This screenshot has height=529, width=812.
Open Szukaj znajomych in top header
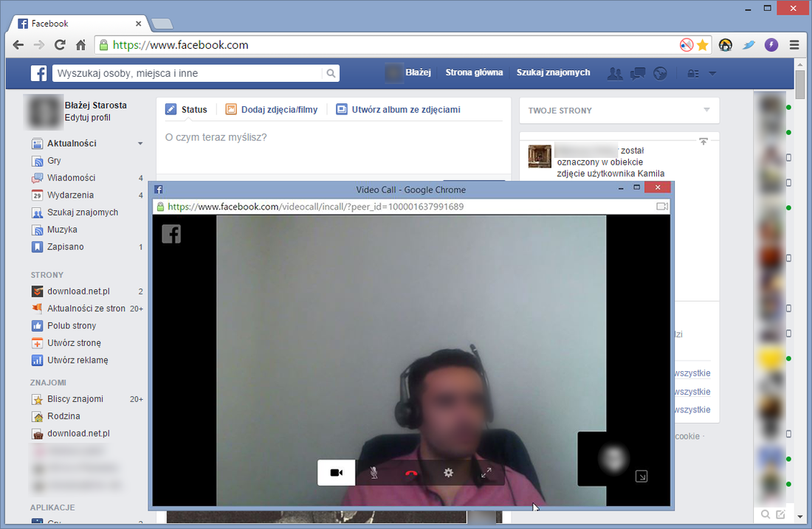553,72
